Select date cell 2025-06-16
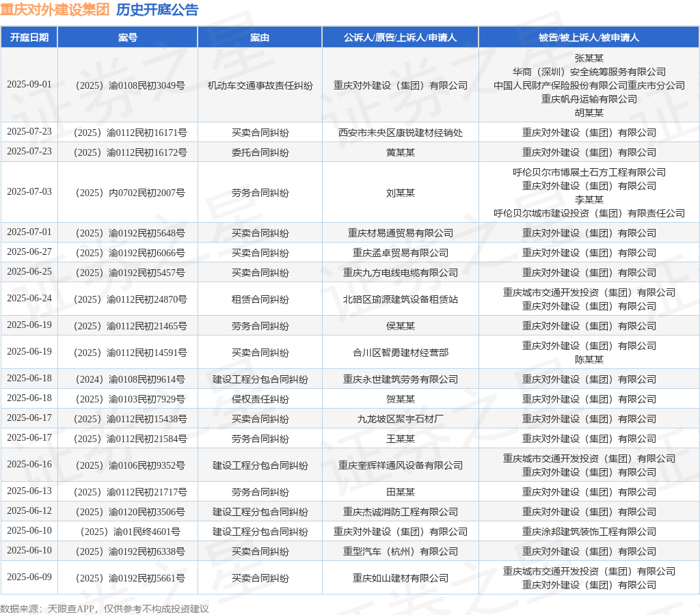The height and width of the screenshot is (615, 700). point(29,464)
